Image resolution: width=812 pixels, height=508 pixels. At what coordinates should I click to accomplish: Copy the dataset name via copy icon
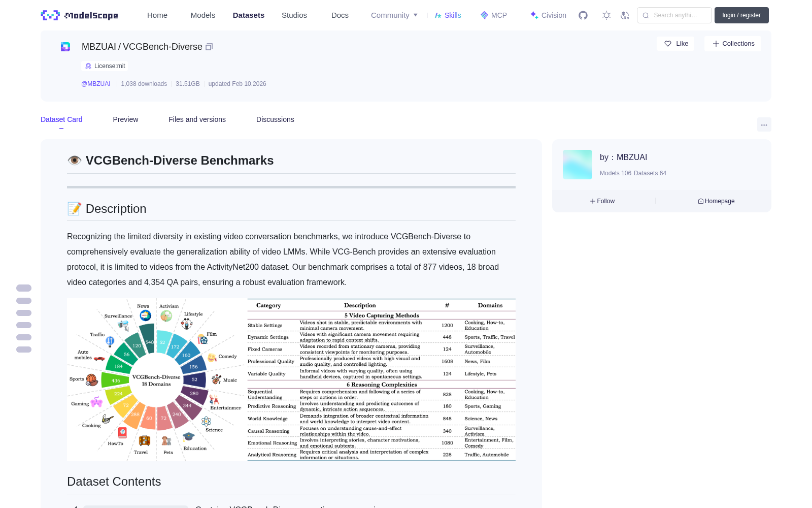click(x=209, y=47)
